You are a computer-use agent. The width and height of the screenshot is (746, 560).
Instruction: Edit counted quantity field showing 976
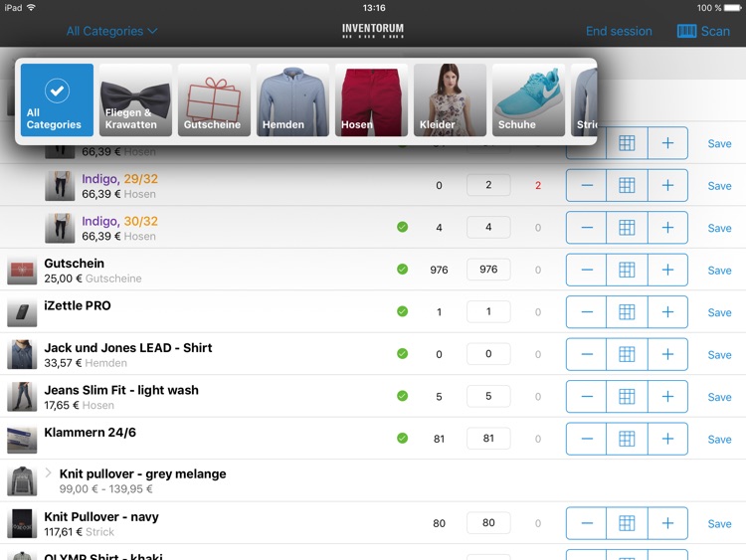[488, 270]
